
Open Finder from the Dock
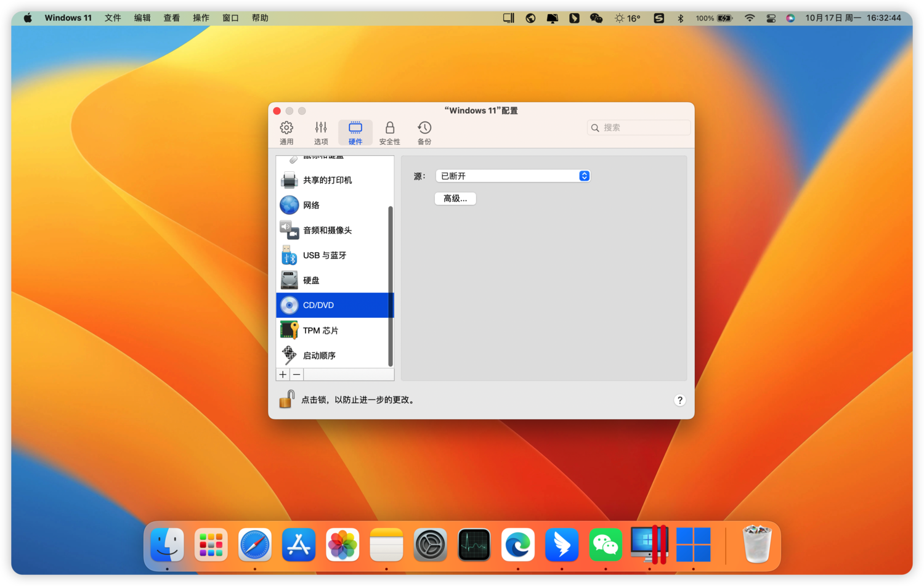[x=167, y=545]
